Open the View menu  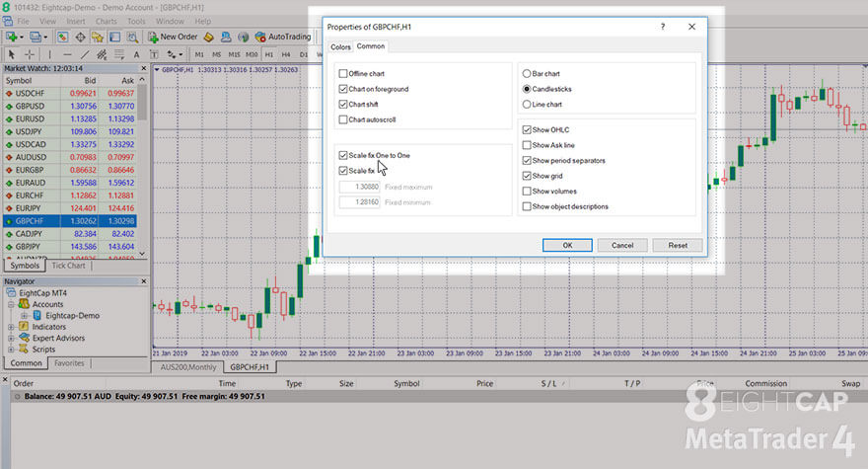(47, 21)
